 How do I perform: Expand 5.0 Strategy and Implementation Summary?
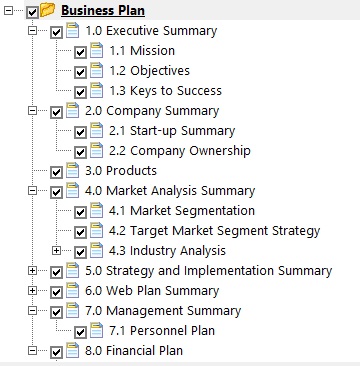coord(32,270)
